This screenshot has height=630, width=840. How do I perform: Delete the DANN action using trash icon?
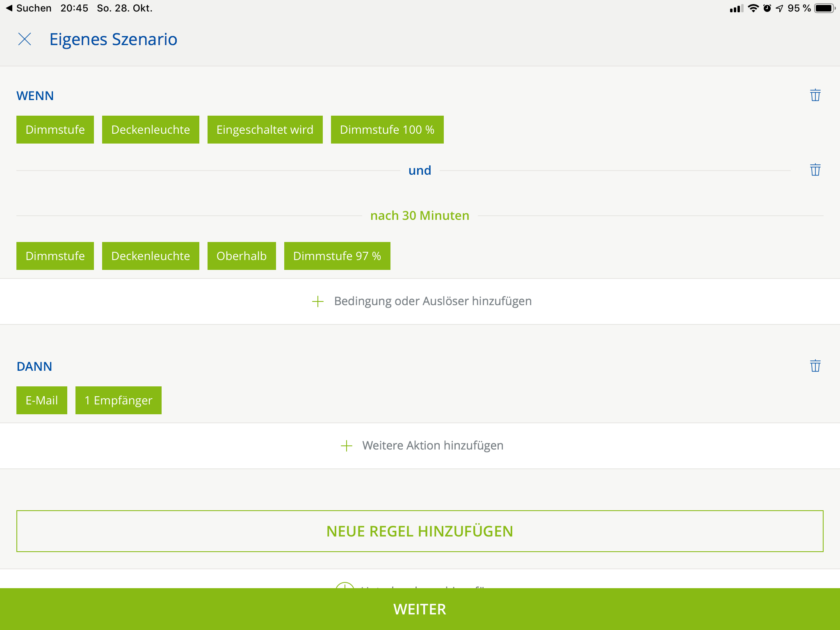pos(815,366)
